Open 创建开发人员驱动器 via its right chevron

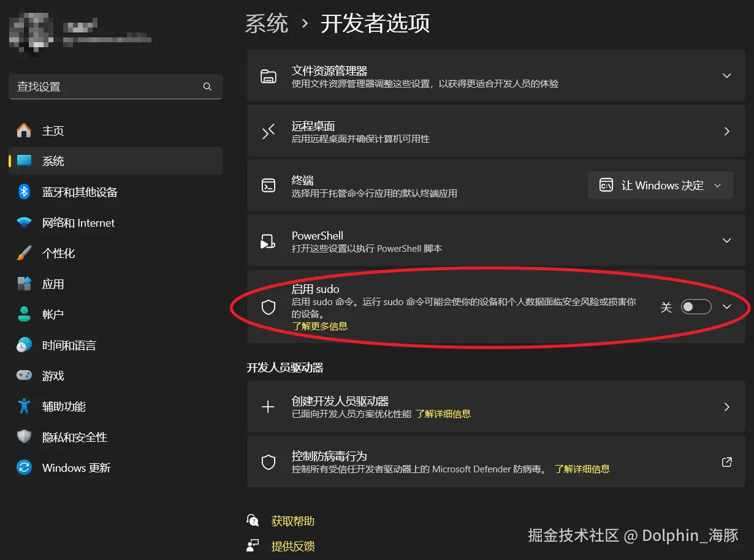coord(727,407)
